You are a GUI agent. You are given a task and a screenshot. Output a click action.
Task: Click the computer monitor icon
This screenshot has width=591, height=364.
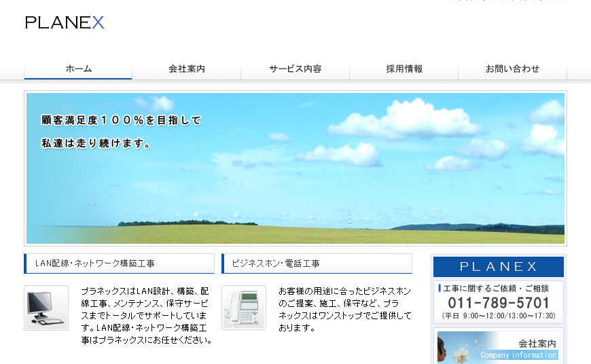tap(46, 308)
